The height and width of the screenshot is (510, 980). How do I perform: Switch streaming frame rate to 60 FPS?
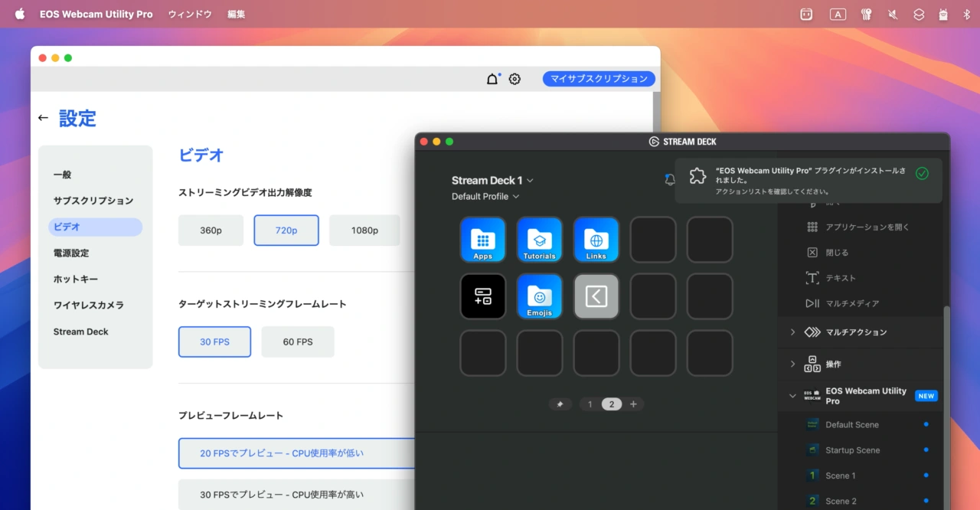point(297,342)
